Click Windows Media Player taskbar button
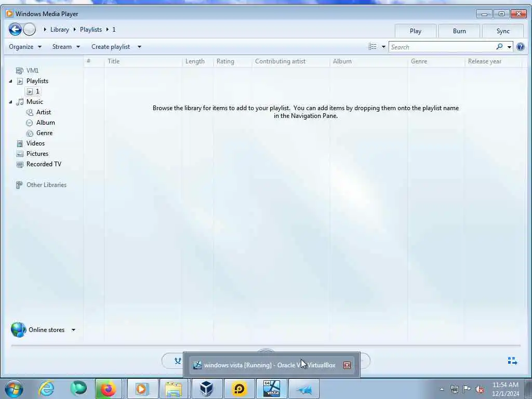This screenshot has width=532, height=399. coord(141,389)
